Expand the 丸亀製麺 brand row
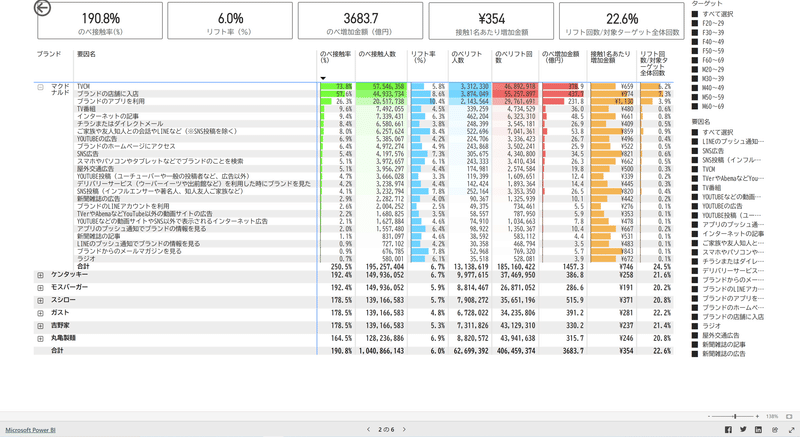Screen dimensions: 800x437 tap(40, 339)
